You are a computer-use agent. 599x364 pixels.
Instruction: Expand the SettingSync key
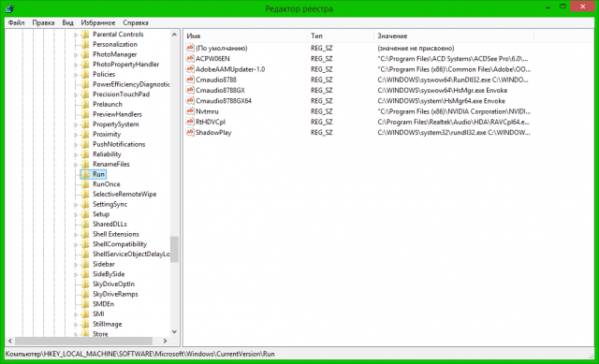[x=76, y=205]
